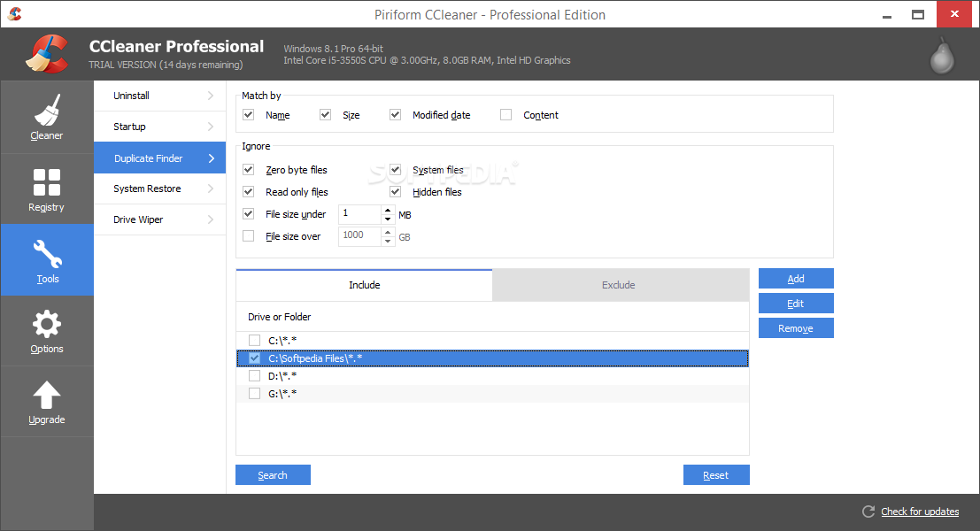The image size is (980, 531).
Task: Open the Drive Wiper menu item
Action: click(160, 219)
